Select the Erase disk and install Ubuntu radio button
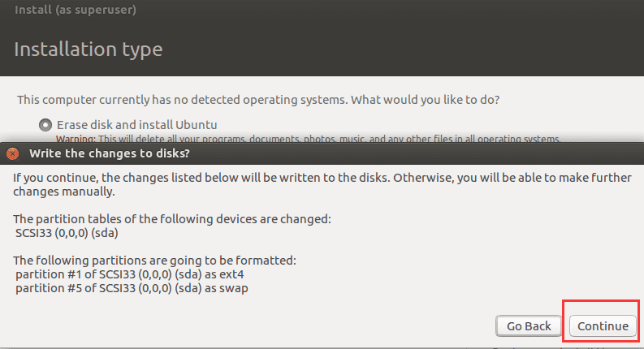The width and height of the screenshot is (644, 349). [45, 125]
